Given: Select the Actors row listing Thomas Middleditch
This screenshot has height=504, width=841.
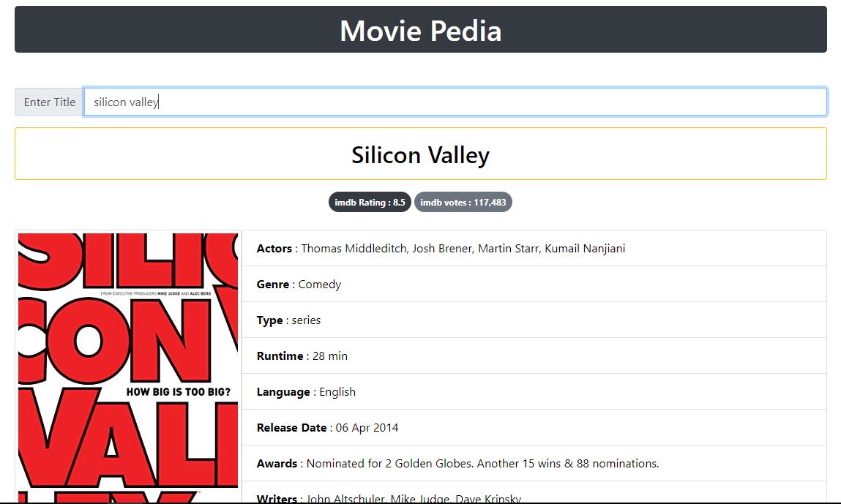Looking at the screenshot, I should click(x=534, y=248).
